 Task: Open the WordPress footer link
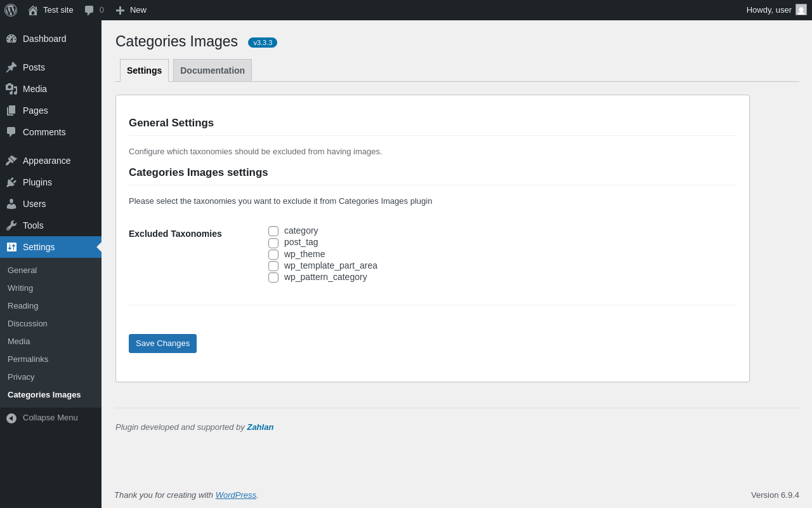point(235,495)
